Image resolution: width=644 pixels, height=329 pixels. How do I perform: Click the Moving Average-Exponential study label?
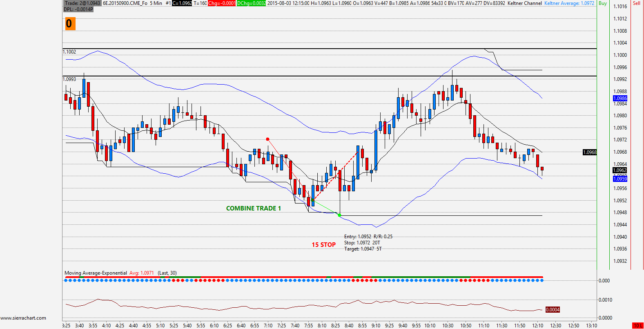point(96,273)
